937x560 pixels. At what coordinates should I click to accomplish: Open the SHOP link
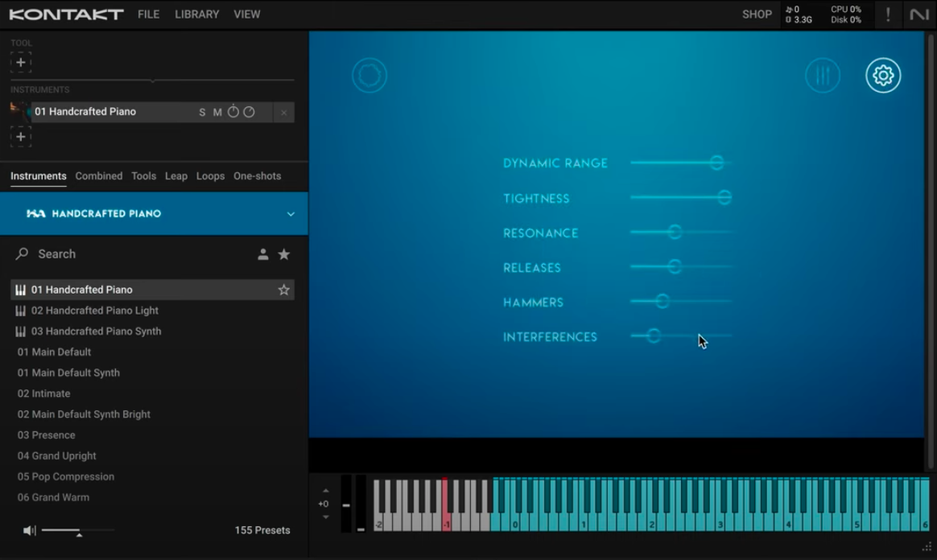[x=757, y=14]
